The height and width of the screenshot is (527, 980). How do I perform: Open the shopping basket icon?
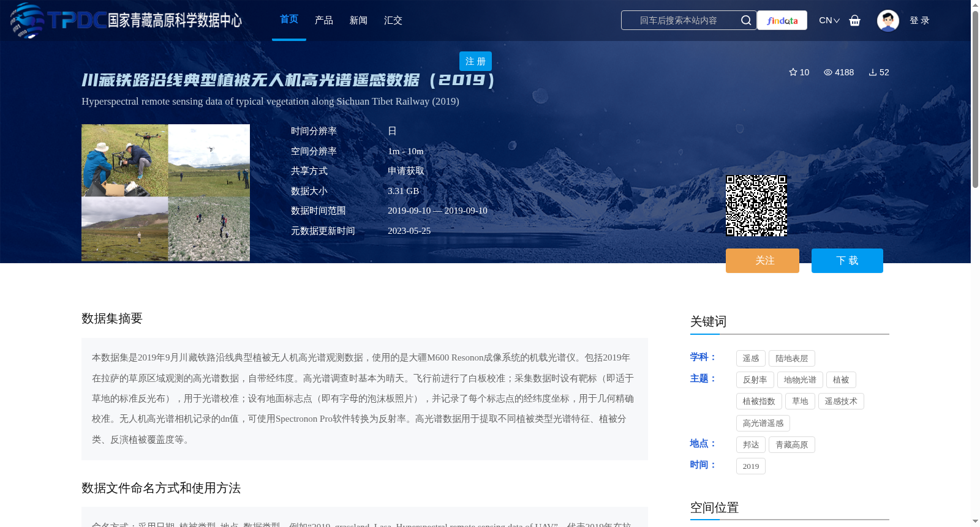(x=854, y=20)
